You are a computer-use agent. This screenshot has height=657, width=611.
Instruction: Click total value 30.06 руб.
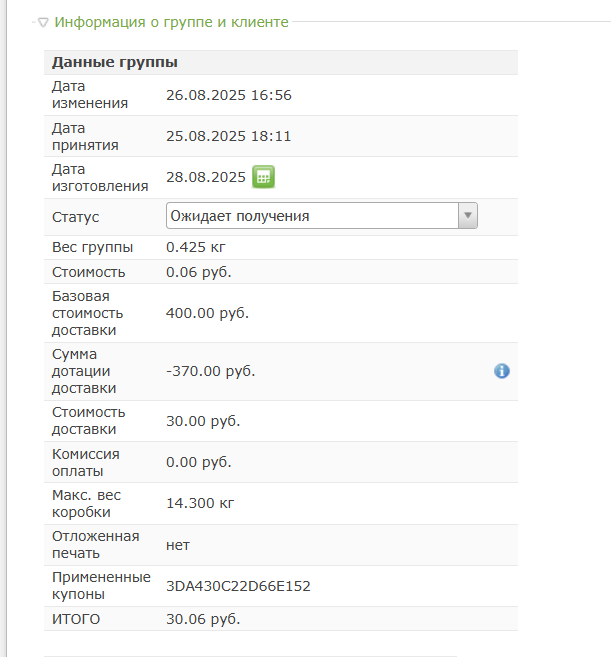pos(203,619)
